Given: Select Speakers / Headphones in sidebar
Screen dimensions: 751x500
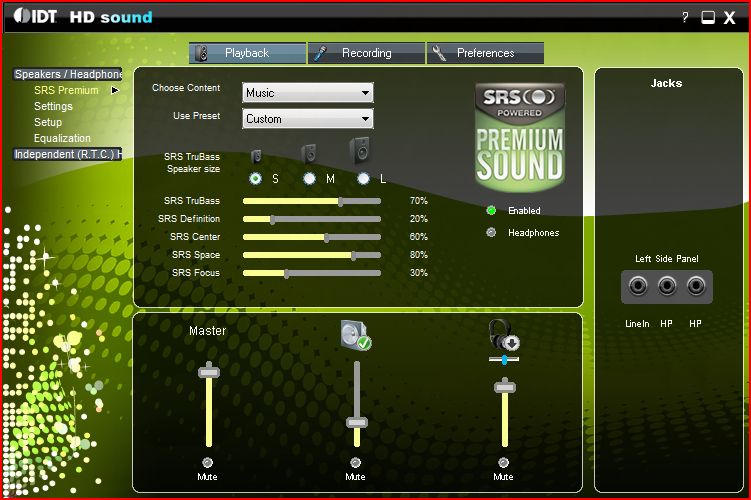Looking at the screenshot, I should (x=68, y=74).
